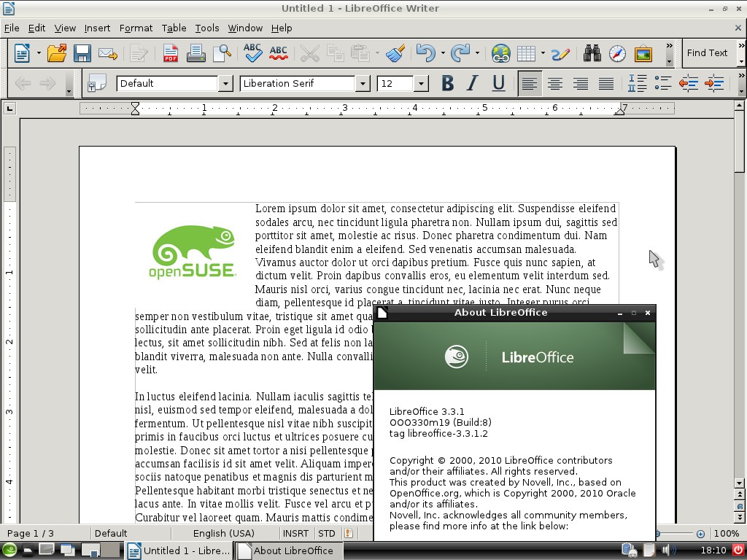The width and height of the screenshot is (747, 560).
Task: Click the zoom slider in status bar
Action: coord(678,534)
